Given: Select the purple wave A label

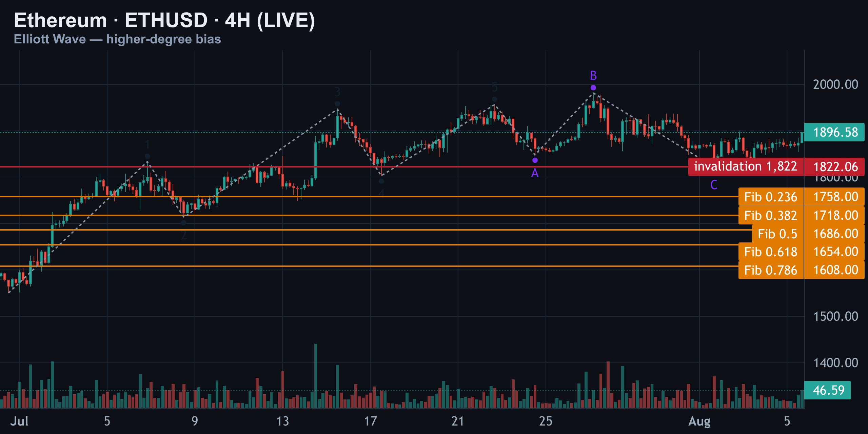Looking at the screenshot, I should click(x=535, y=173).
